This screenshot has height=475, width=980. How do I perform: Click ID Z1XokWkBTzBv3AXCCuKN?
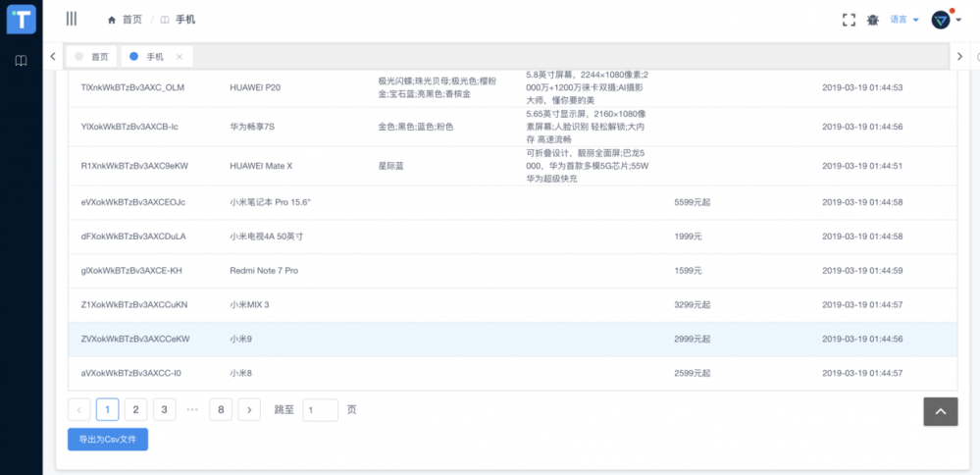134,305
